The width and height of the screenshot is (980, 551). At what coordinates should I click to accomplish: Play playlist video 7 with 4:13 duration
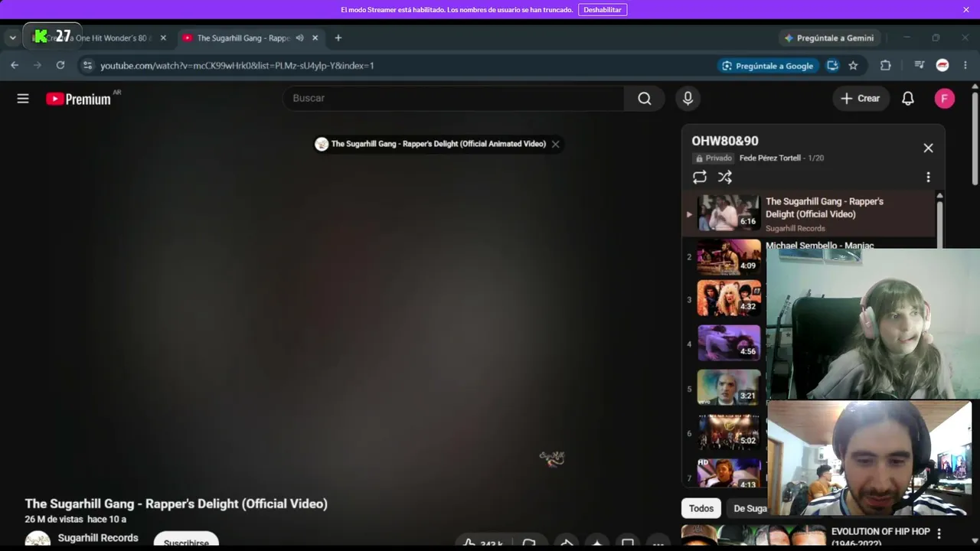(729, 474)
